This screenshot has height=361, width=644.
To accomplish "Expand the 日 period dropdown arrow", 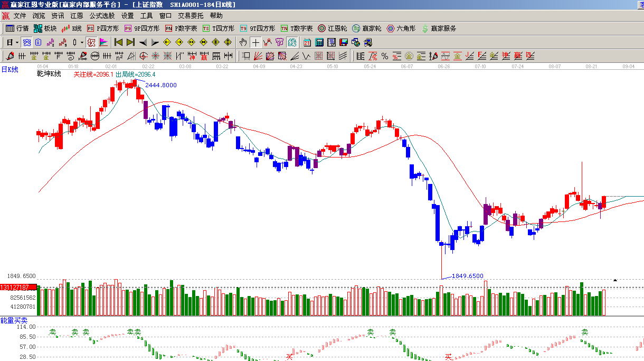I will coord(17,42).
